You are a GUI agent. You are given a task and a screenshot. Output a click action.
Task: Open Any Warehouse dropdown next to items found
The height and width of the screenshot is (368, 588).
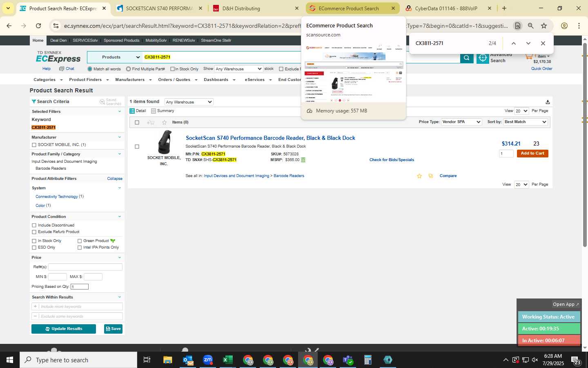[x=189, y=102]
